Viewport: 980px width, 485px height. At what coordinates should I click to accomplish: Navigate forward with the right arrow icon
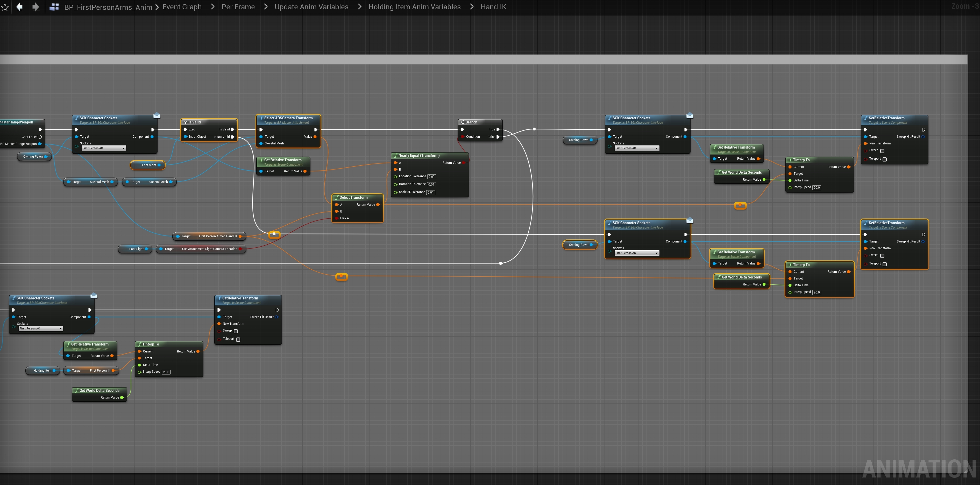point(35,7)
